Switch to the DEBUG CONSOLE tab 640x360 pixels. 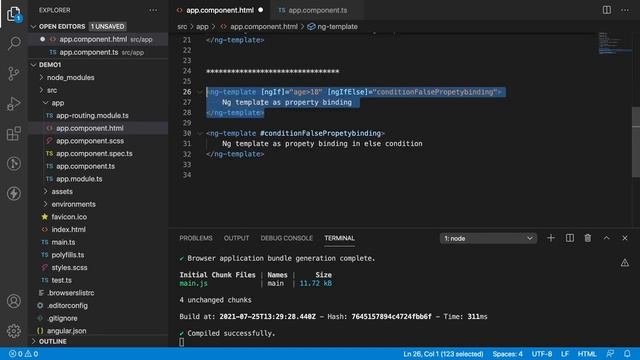click(x=287, y=238)
